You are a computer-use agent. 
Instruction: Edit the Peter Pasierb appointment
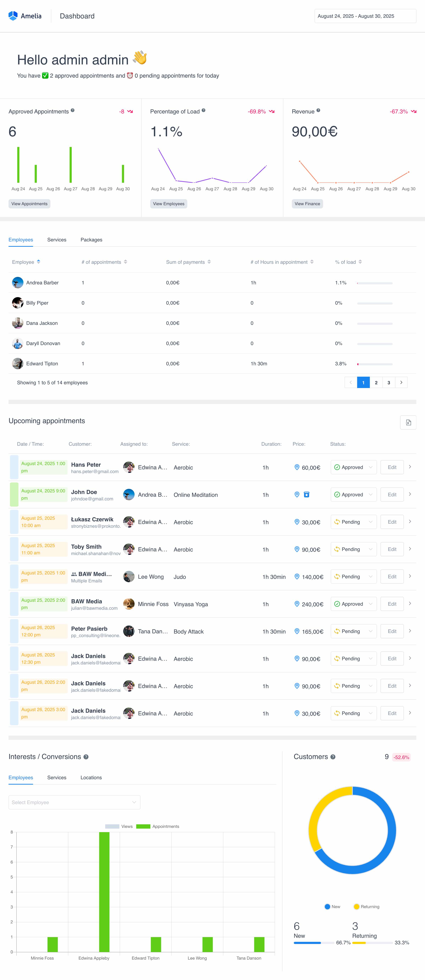(x=392, y=631)
